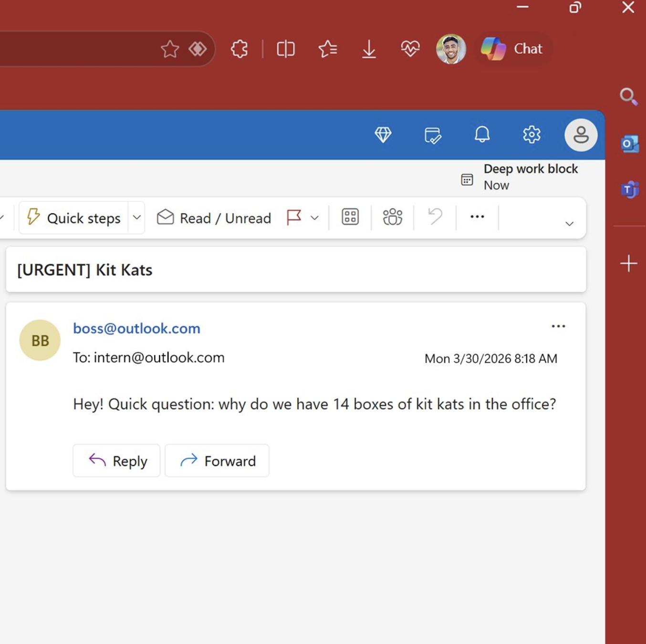Viewport: 646px width, 644px height.
Task: Open browser extensions puzzle icon
Action: click(x=239, y=49)
